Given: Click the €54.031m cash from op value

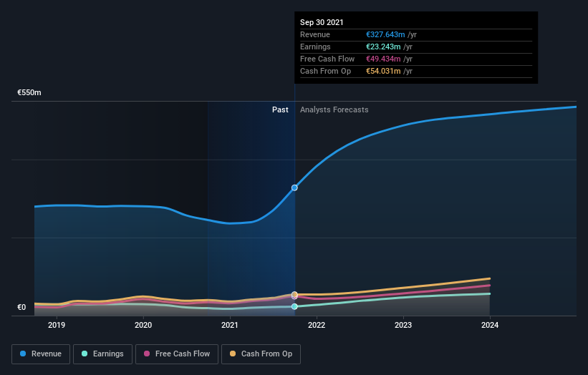Looking at the screenshot, I should (x=383, y=71).
